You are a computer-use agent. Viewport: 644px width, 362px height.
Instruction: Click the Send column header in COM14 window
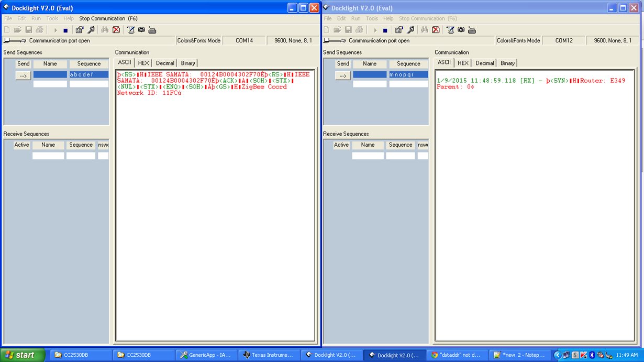(24, 63)
